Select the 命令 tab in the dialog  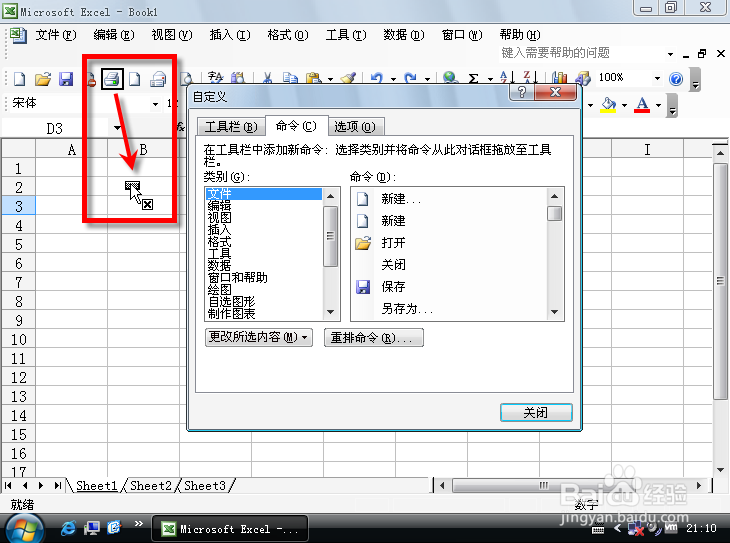coord(296,126)
